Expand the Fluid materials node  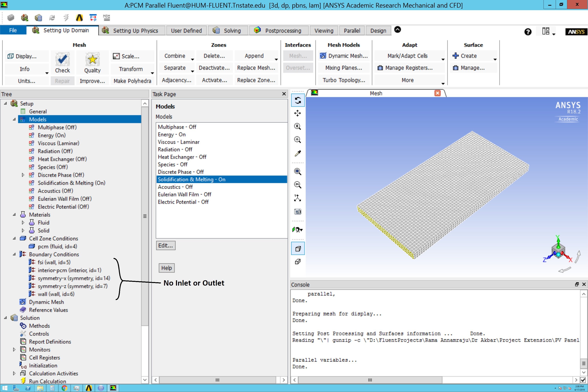[23, 222]
